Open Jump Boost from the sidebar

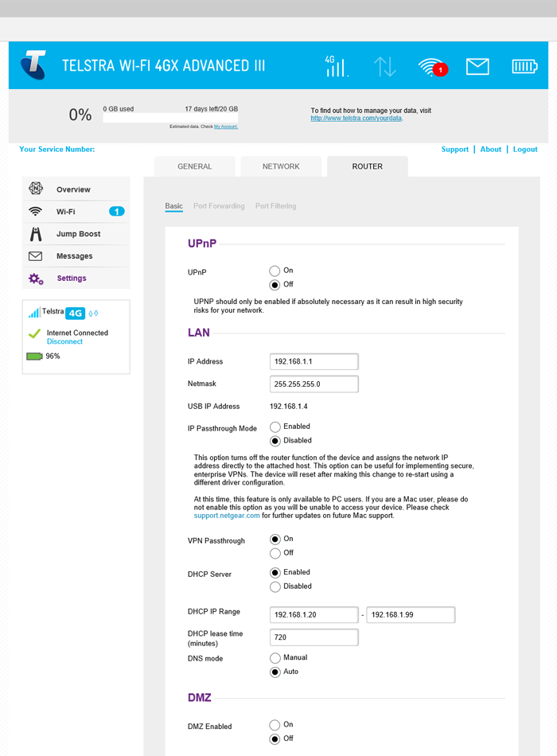click(77, 234)
